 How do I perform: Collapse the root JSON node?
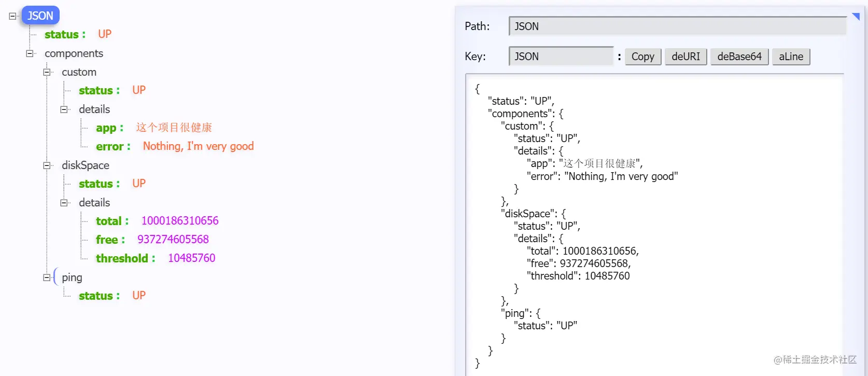pos(12,16)
